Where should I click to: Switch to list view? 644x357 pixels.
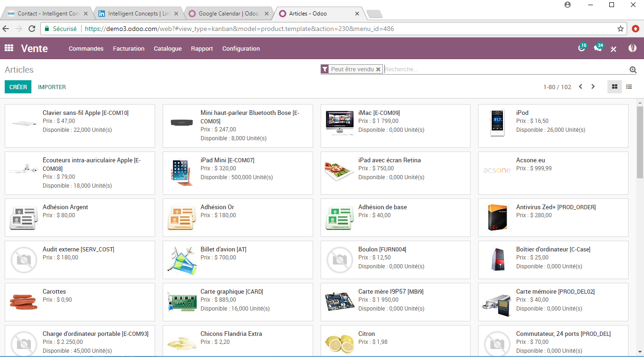click(629, 86)
